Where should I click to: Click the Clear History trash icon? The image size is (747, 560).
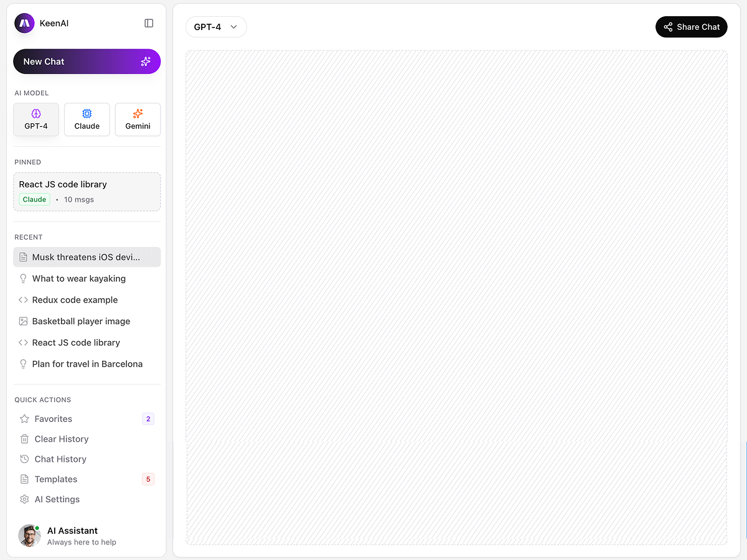(x=24, y=439)
